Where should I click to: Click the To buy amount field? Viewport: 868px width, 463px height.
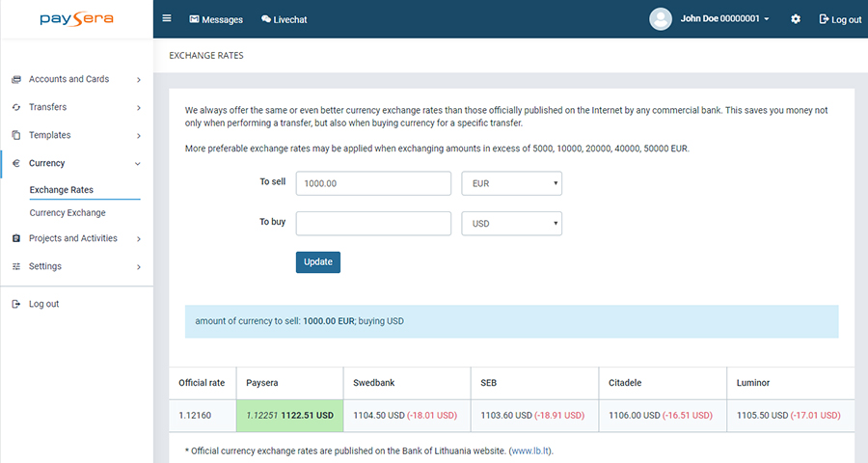tap(373, 224)
